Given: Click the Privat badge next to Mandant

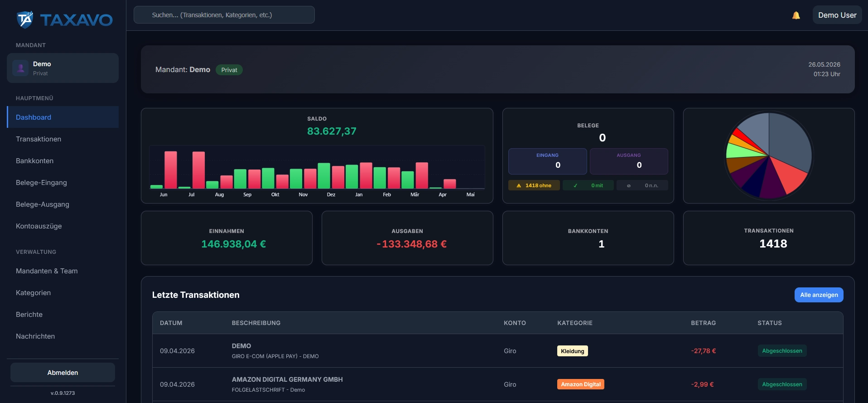Looking at the screenshot, I should pos(229,70).
